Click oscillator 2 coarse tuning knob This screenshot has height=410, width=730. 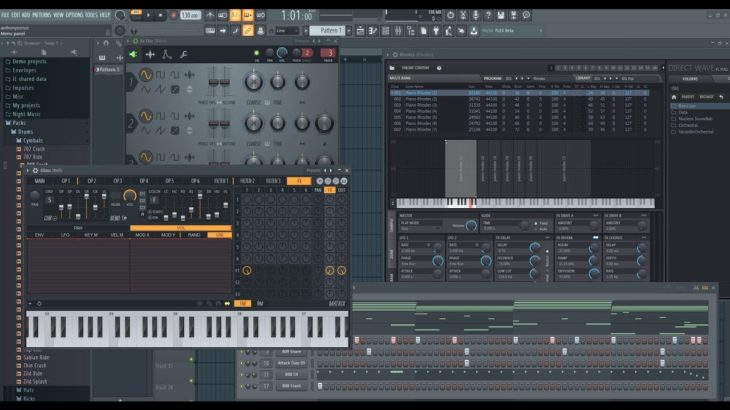click(253, 123)
